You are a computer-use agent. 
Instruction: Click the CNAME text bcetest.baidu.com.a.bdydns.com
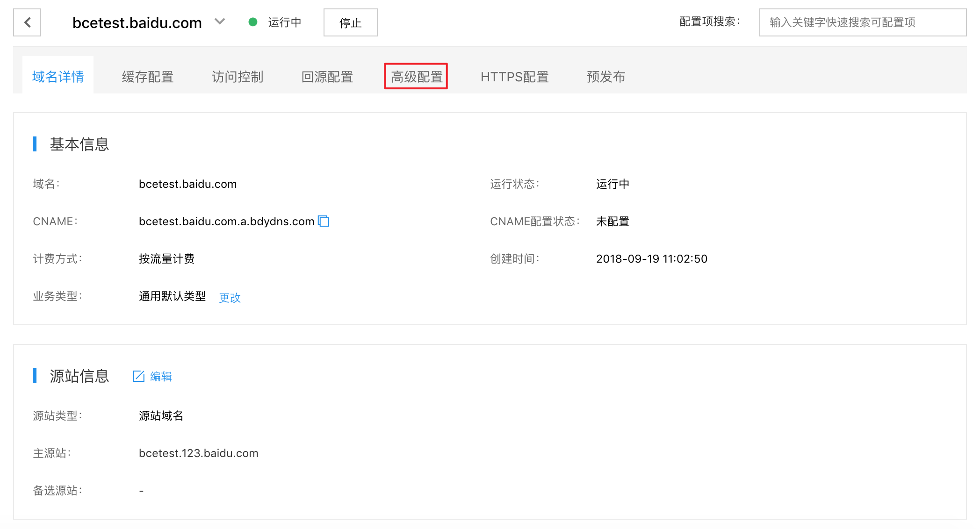(x=227, y=222)
